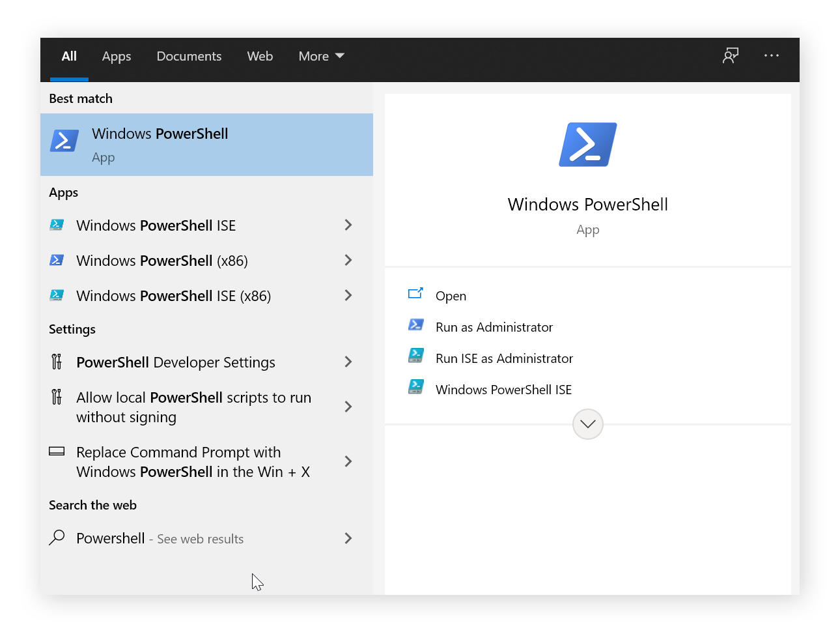The width and height of the screenshot is (840, 632).
Task: Click the Windows PowerShell app icon
Action: pyautogui.click(x=64, y=140)
